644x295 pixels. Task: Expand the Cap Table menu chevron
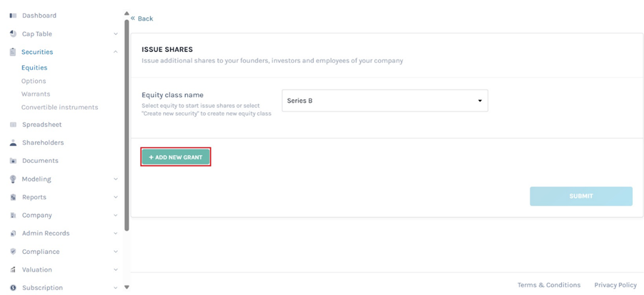pyautogui.click(x=115, y=34)
